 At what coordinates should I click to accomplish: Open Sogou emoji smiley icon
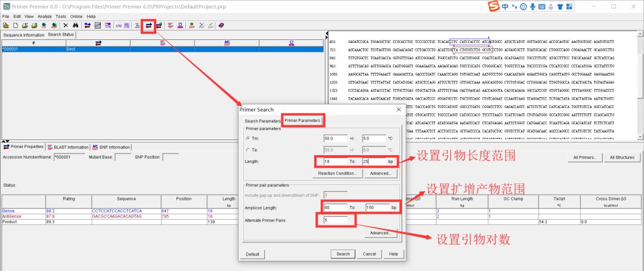click(x=524, y=7)
